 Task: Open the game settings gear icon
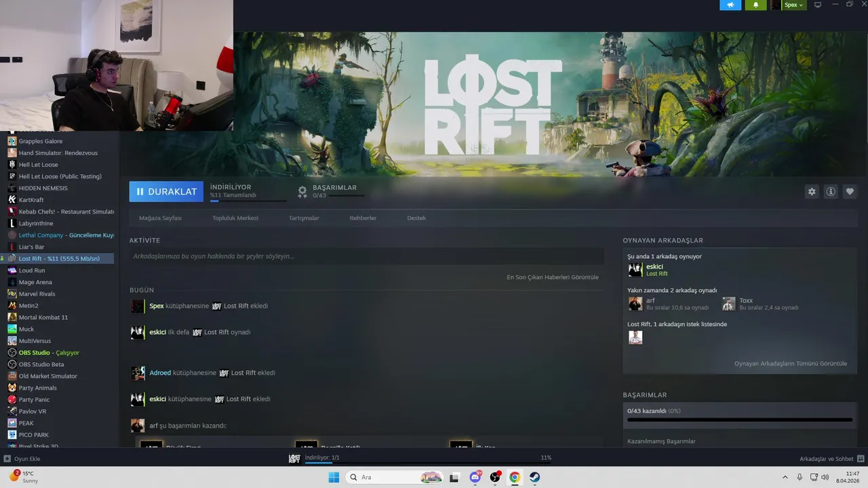[x=812, y=192]
